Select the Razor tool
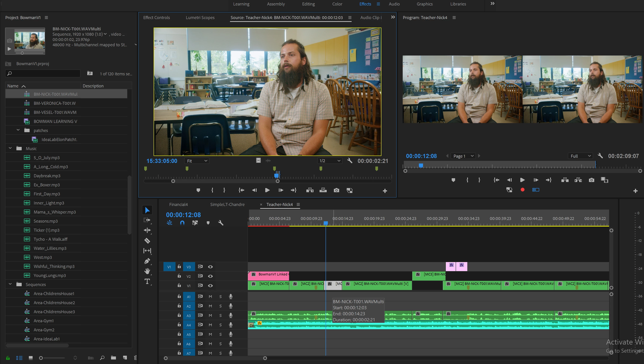The width and height of the screenshot is (644, 364). 147,241
